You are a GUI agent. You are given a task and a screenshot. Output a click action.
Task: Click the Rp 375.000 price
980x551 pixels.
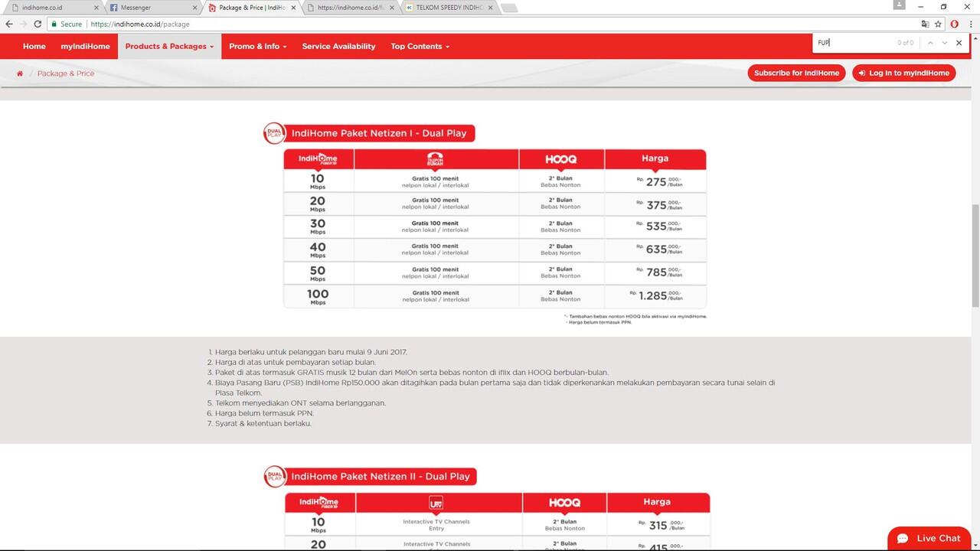pos(659,205)
